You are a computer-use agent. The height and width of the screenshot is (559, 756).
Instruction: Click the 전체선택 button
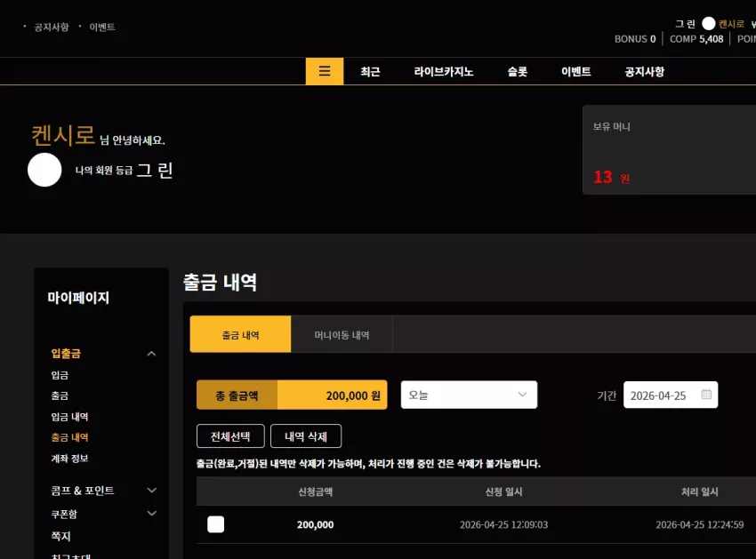click(230, 436)
